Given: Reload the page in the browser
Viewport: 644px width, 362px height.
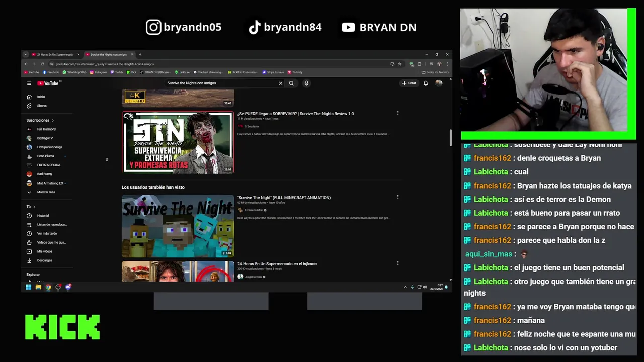Looking at the screenshot, I should pos(42,64).
